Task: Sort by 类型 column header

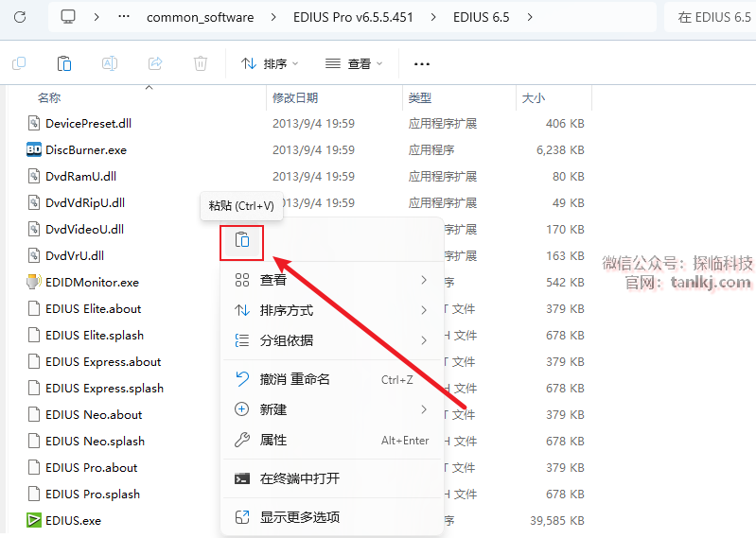Action: coord(419,97)
